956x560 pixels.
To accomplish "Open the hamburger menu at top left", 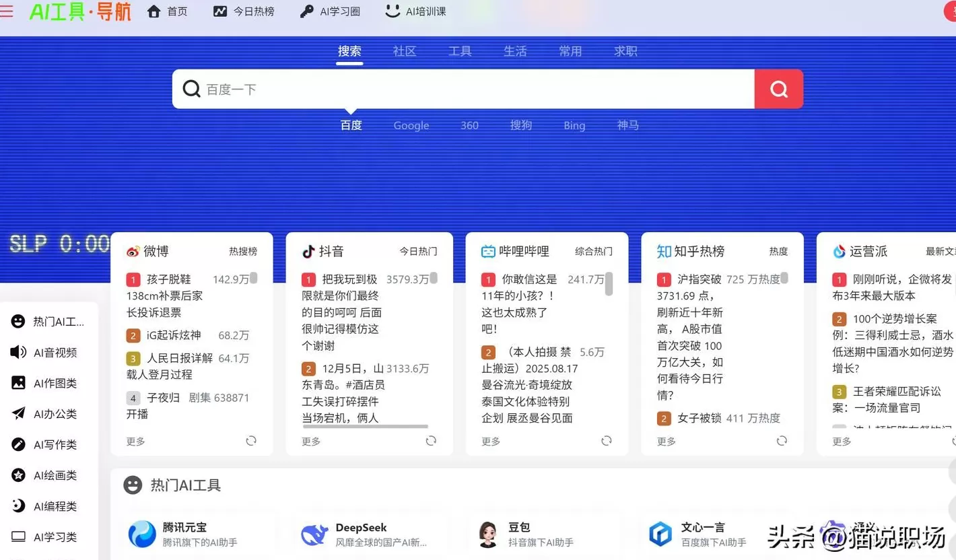I will [7, 11].
